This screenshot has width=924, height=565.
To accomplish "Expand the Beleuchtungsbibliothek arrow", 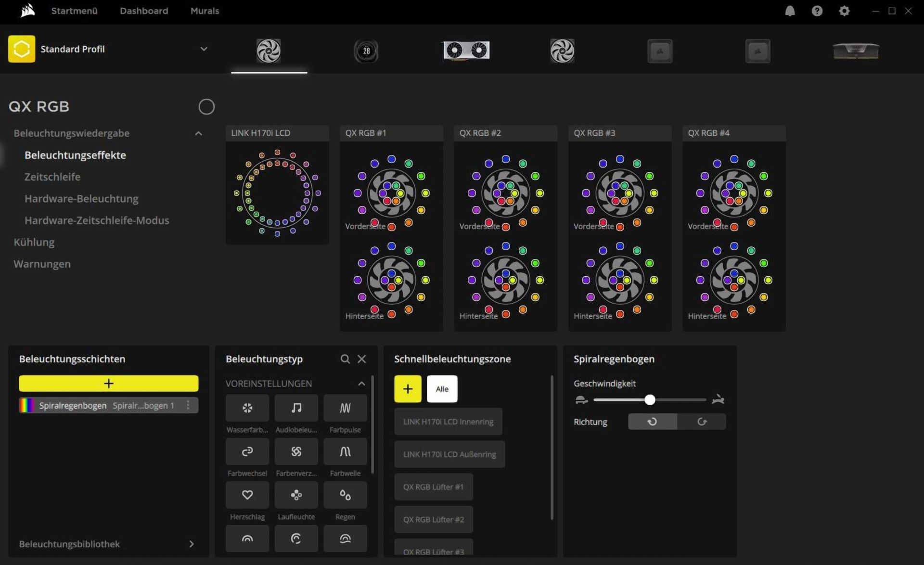I will point(192,544).
